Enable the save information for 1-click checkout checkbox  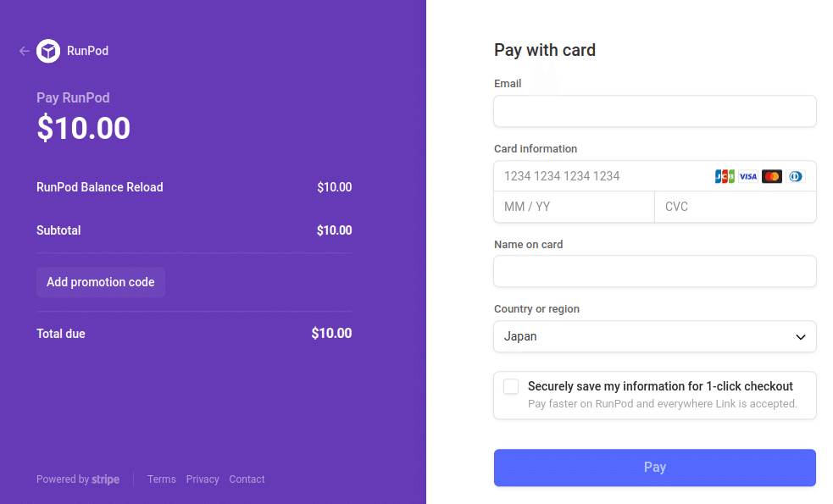(x=511, y=386)
